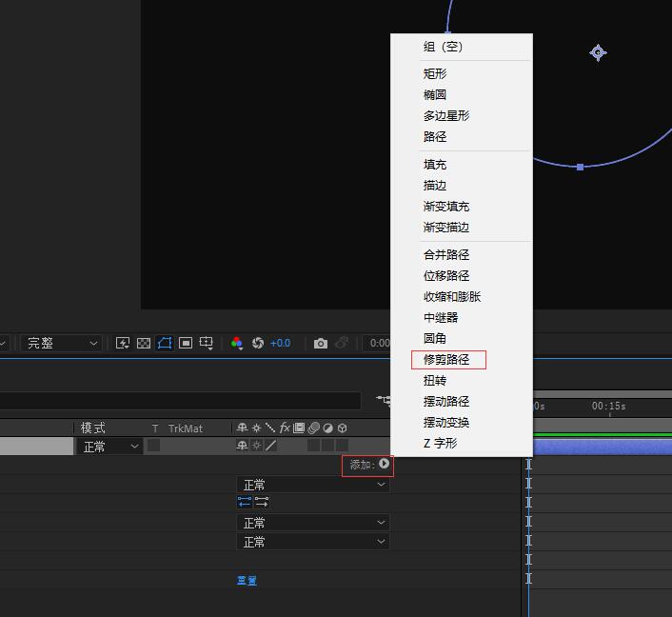Choose 修剪路径 from the add menu
This screenshot has width=672, height=617.
pos(462,359)
